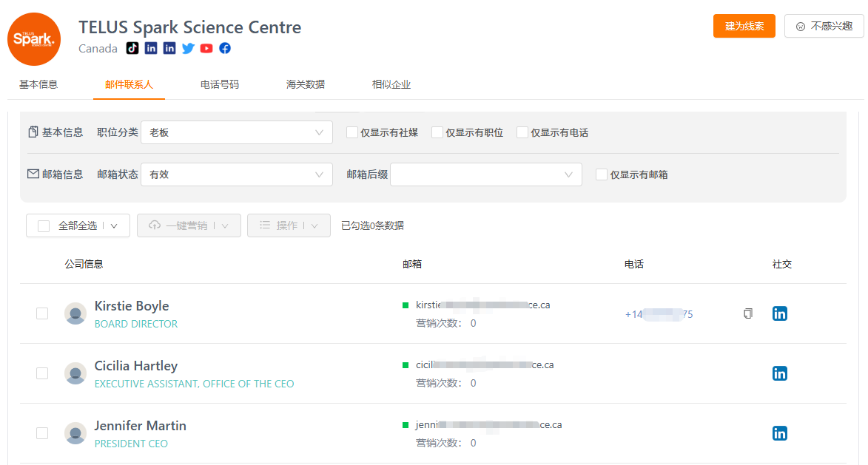The height and width of the screenshot is (465, 868).
Task: Open Jennifer Martin's contact name
Action: click(140, 425)
